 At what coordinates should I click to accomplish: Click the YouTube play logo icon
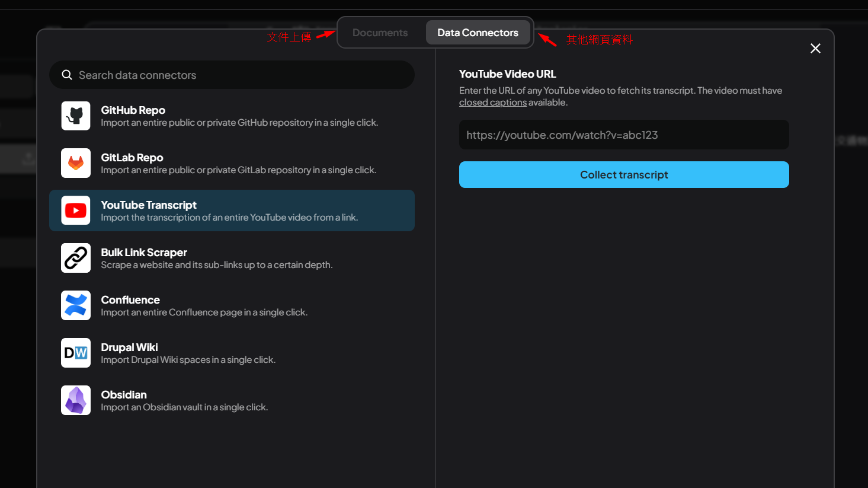76,210
